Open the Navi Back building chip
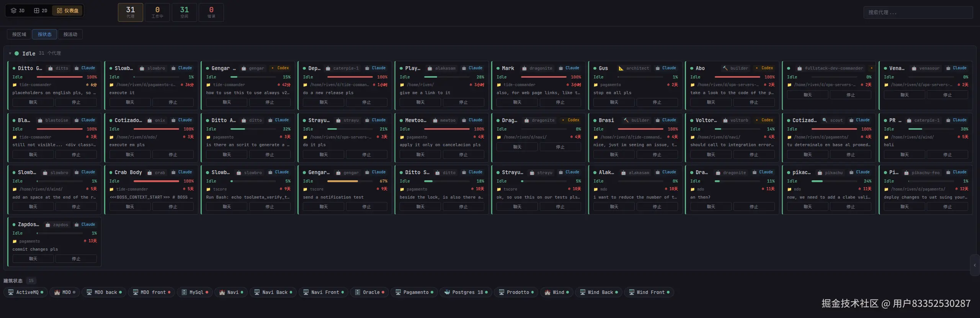The image size is (980, 318). tap(273, 292)
